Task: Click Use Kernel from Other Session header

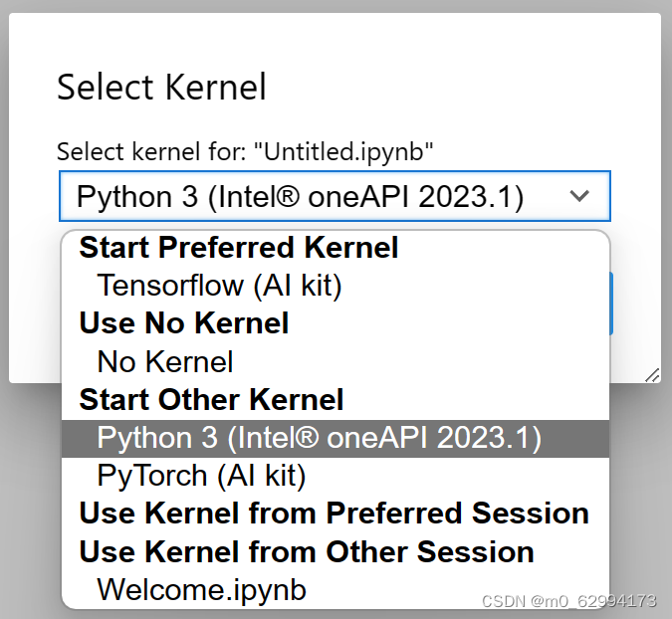Action: [x=307, y=551]
